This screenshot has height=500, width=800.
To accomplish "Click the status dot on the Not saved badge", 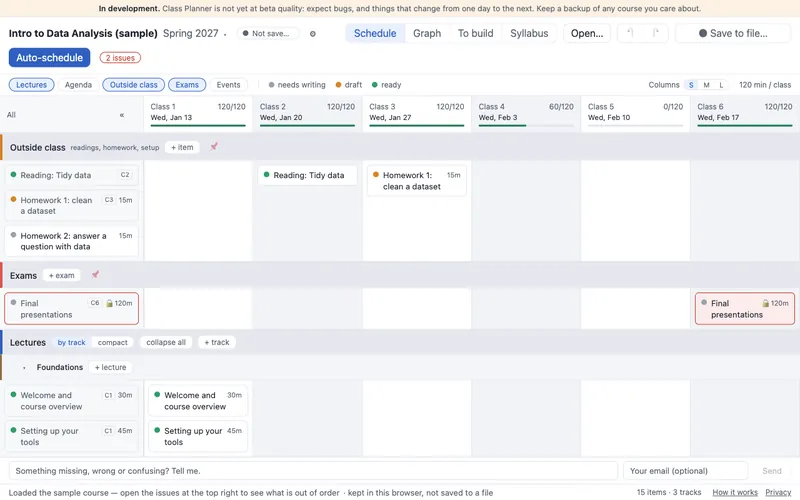I will click(245, 34).
